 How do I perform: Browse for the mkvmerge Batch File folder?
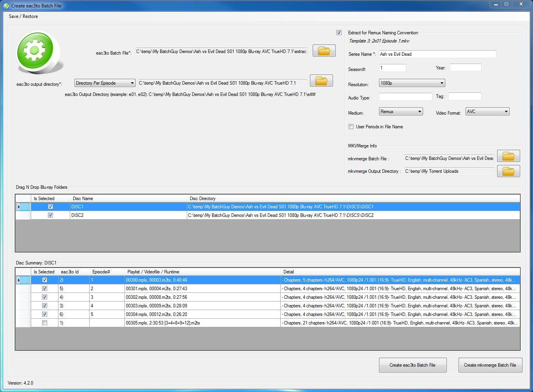tap(508, 156)
